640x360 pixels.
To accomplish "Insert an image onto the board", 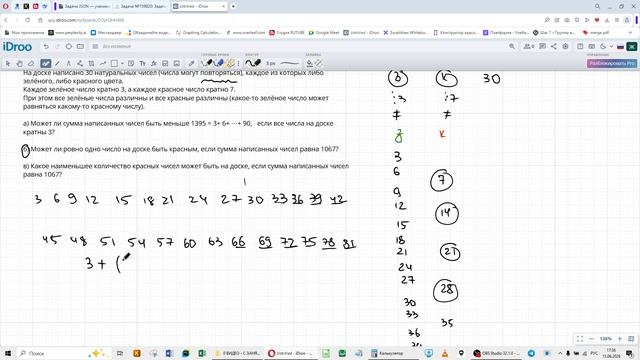I will tap(176, 63).
